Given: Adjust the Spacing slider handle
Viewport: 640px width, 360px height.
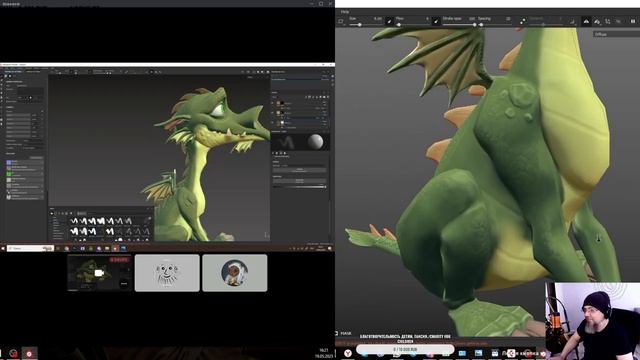Looking at the screenshot, I should [x=482, y=25].
